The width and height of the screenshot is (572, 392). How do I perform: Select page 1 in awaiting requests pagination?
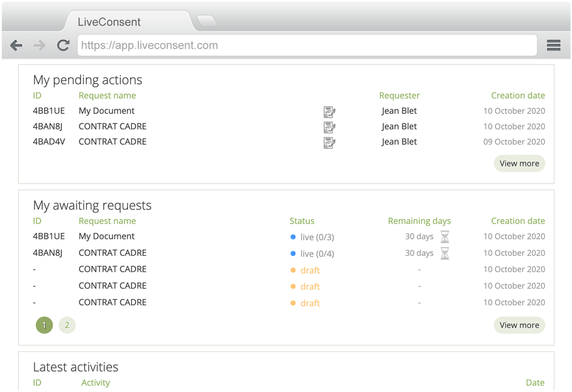point(44,325)
